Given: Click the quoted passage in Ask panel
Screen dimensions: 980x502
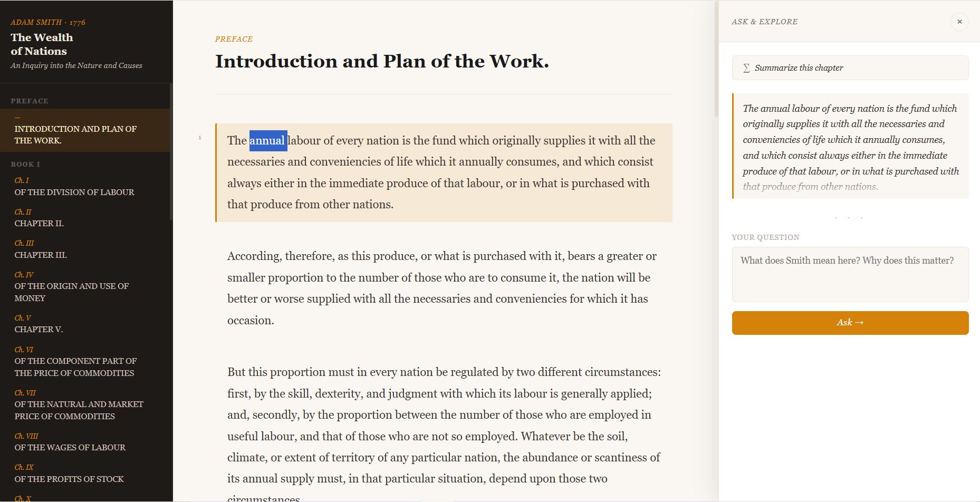Looking at the screenshot, I should tap(850, 147).
